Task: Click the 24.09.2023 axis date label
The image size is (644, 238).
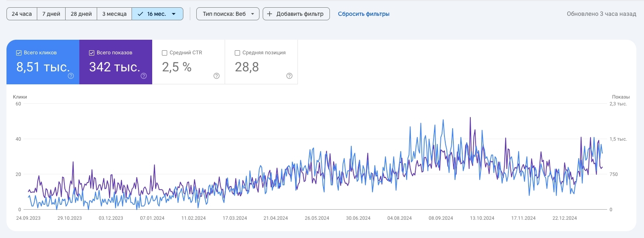Action: [28, 218]
